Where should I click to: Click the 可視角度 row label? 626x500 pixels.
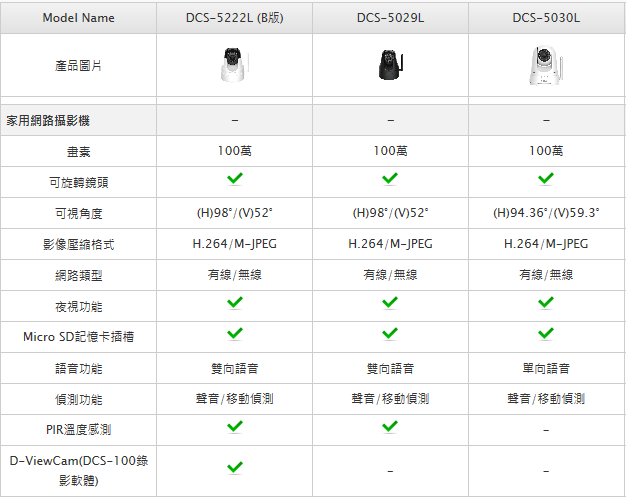(79, 214)
